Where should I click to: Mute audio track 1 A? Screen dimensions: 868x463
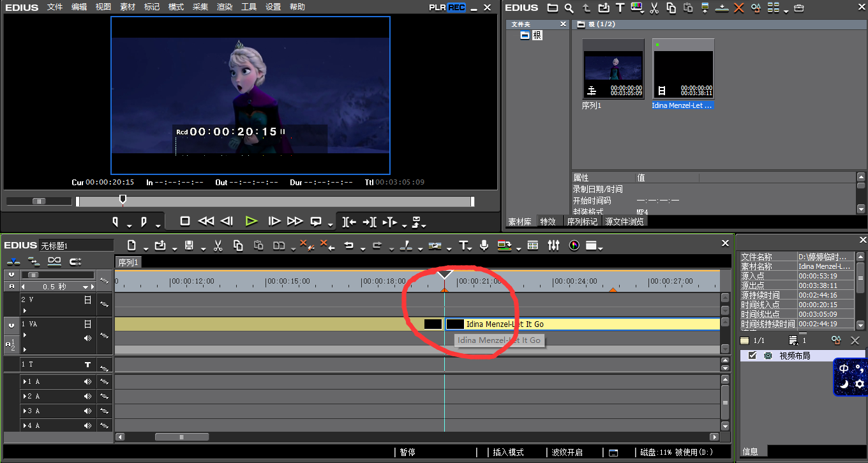click(x=88, y=382)
